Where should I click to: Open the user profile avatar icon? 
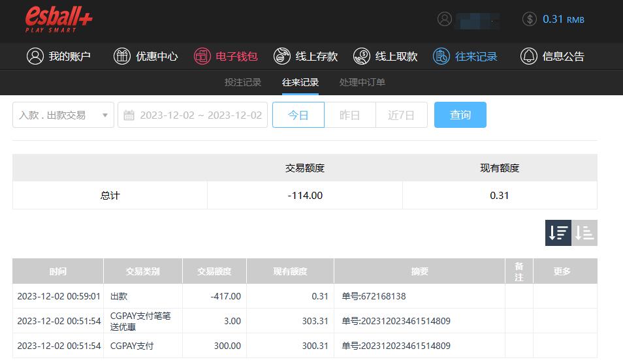(x=445, y=19)
